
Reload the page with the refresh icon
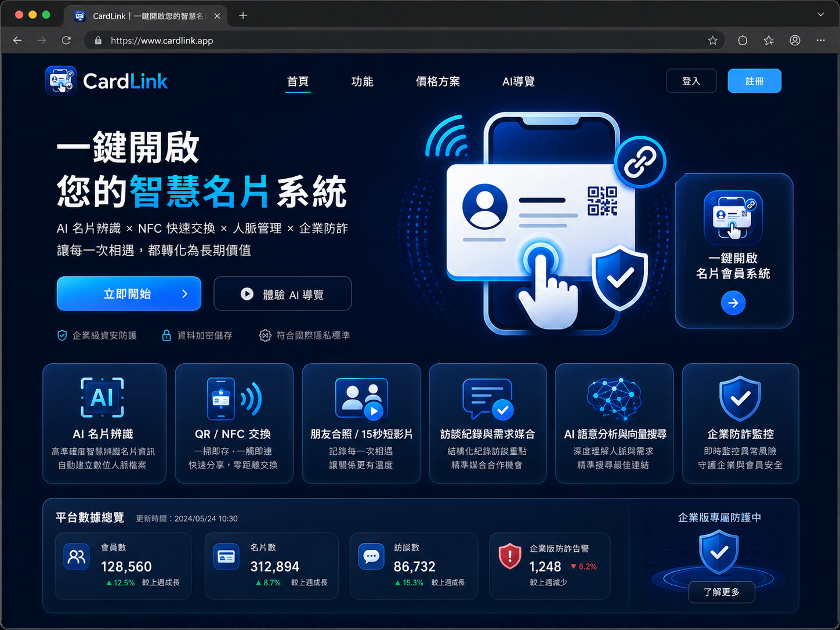click(x=66, y=41)
